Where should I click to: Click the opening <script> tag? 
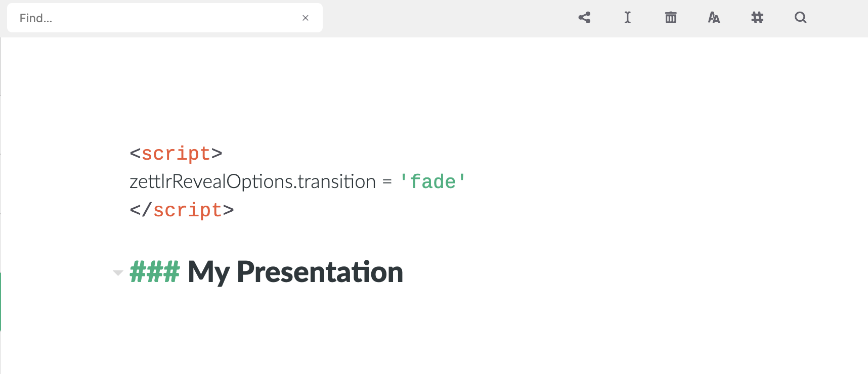point(176,153)
